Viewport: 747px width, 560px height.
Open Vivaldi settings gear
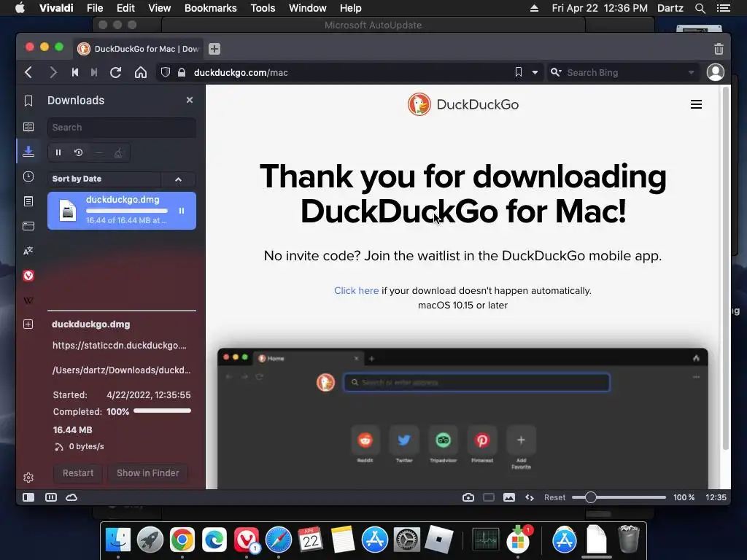pos(28,478)
